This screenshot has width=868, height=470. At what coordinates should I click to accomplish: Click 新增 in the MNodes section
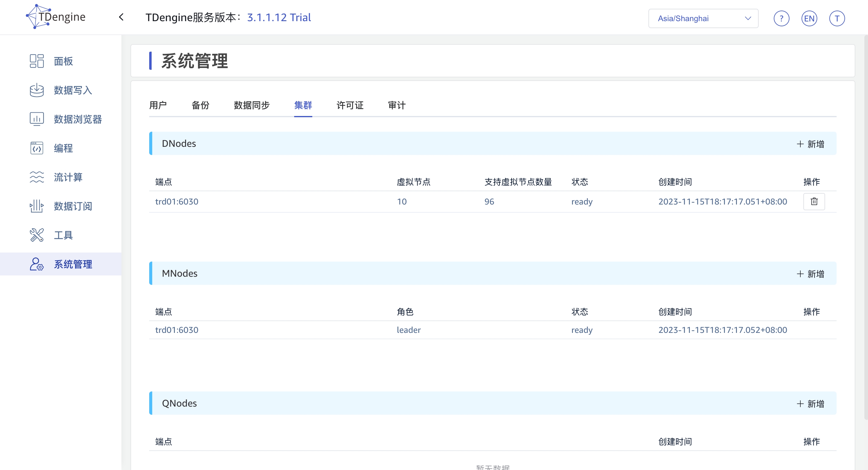pos(810,274)
